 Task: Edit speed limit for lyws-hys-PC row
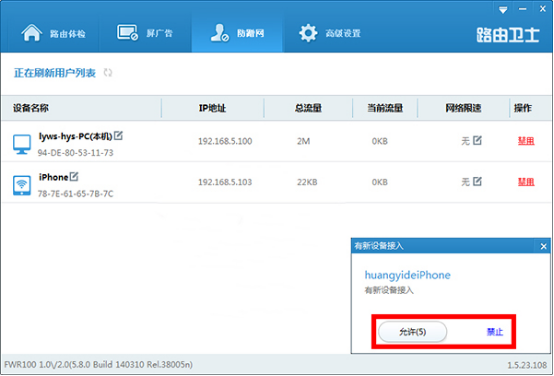pos(477,140)
